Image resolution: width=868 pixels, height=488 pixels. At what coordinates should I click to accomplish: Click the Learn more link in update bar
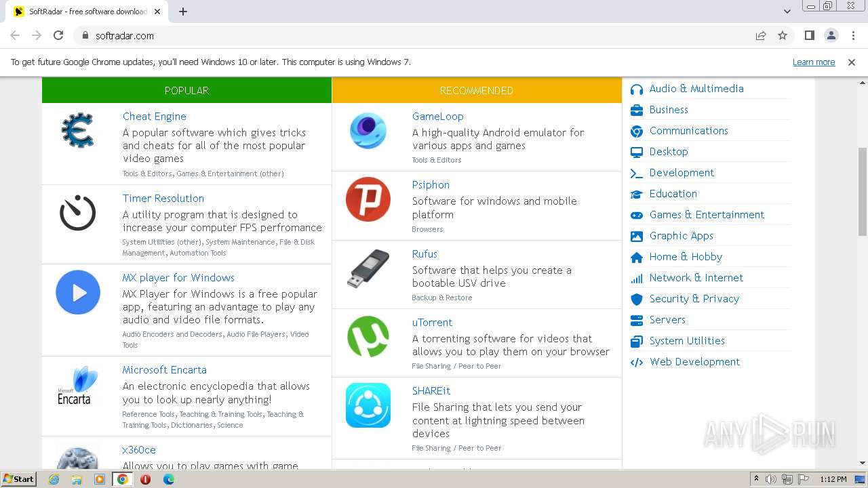pyautogui.click(x=814, y=62)
